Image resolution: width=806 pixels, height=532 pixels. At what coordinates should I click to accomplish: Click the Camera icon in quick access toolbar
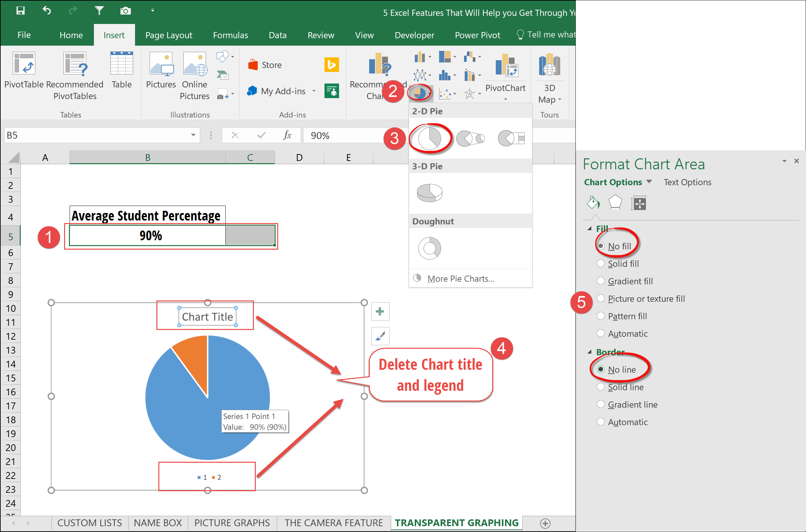(125, 10)
